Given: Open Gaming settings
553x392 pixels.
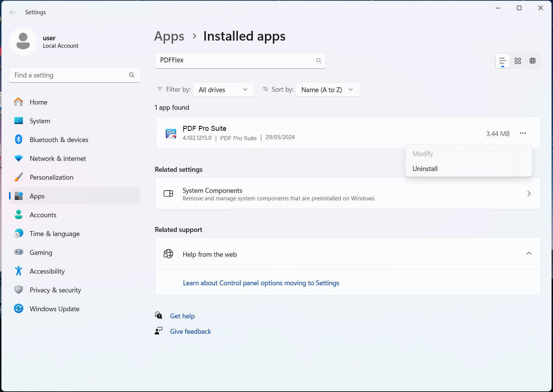Looking at the screenshot, I should (75, 253).
